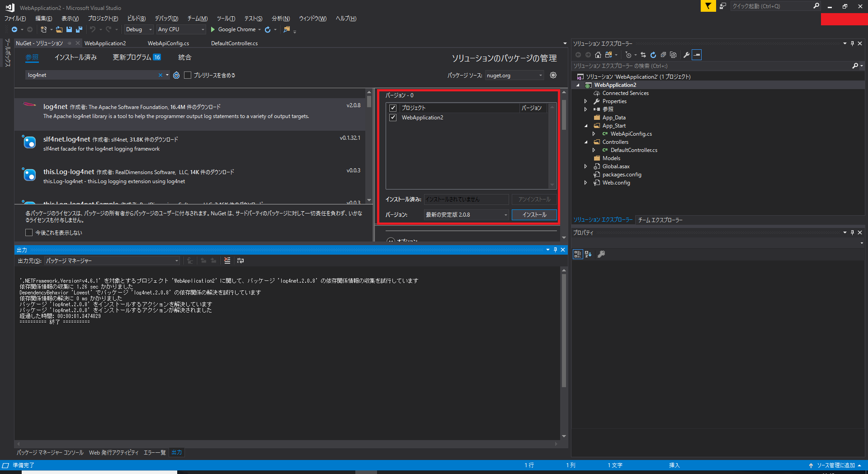Open the Debug configuration dropdown
Viewport: 868px width, 474px height.
[139, 29]
